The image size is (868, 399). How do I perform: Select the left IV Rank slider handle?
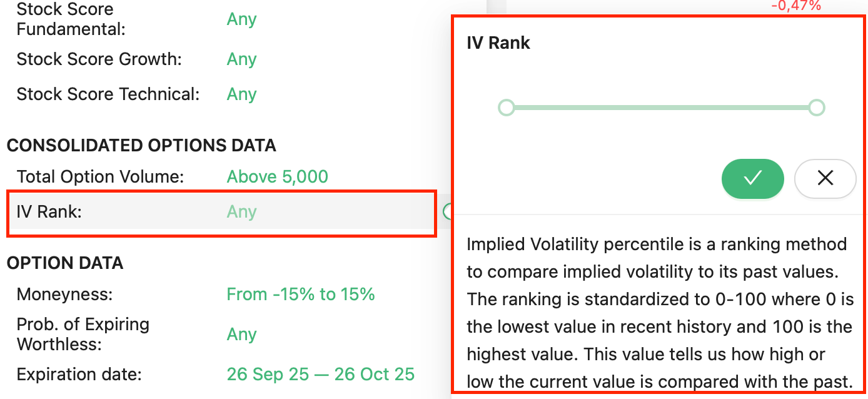click(507, 107)
